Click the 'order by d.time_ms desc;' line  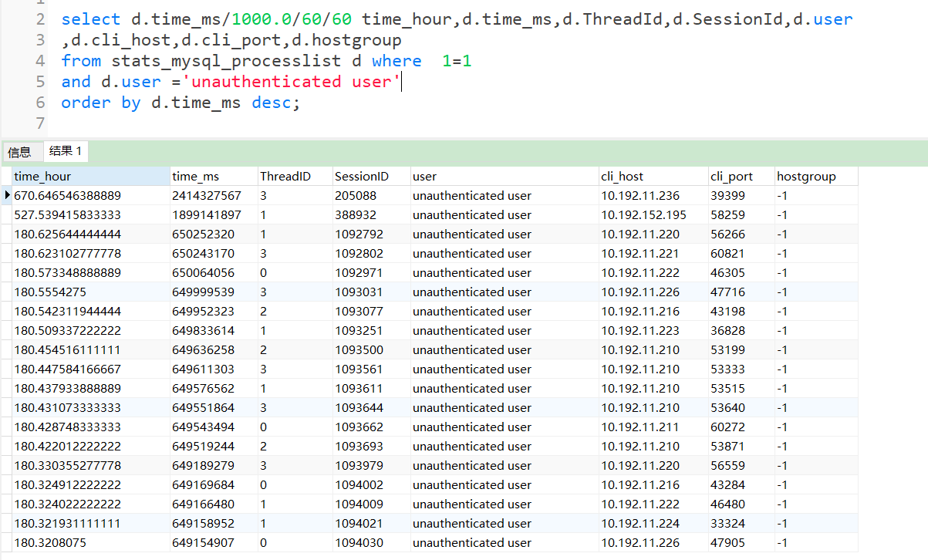[x=181, y=103]
